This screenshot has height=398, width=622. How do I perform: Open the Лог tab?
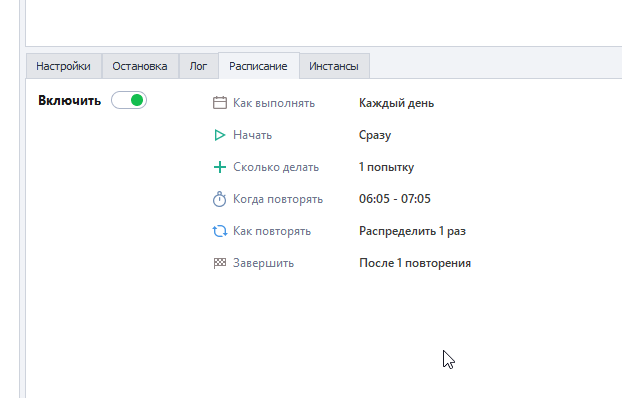pos(198,66)
